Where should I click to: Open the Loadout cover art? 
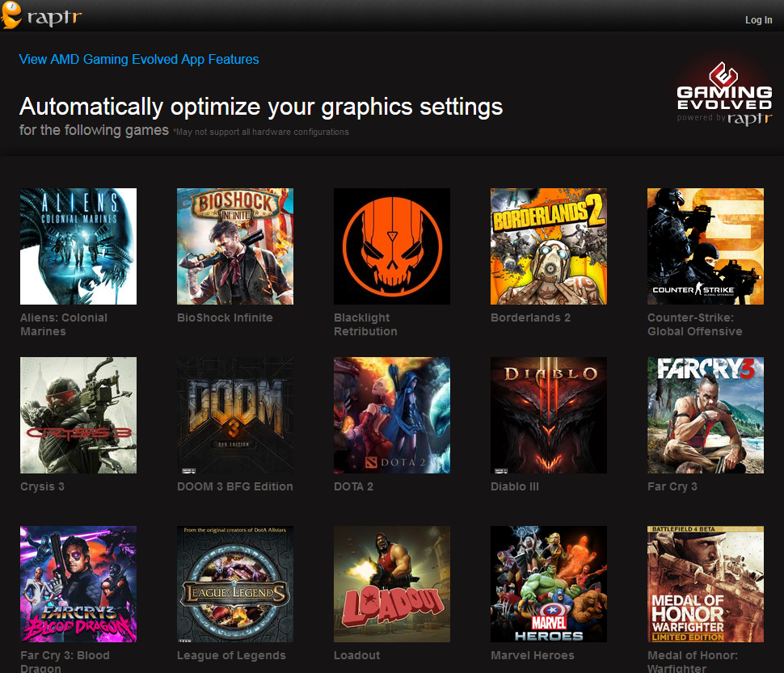[392, 584]
